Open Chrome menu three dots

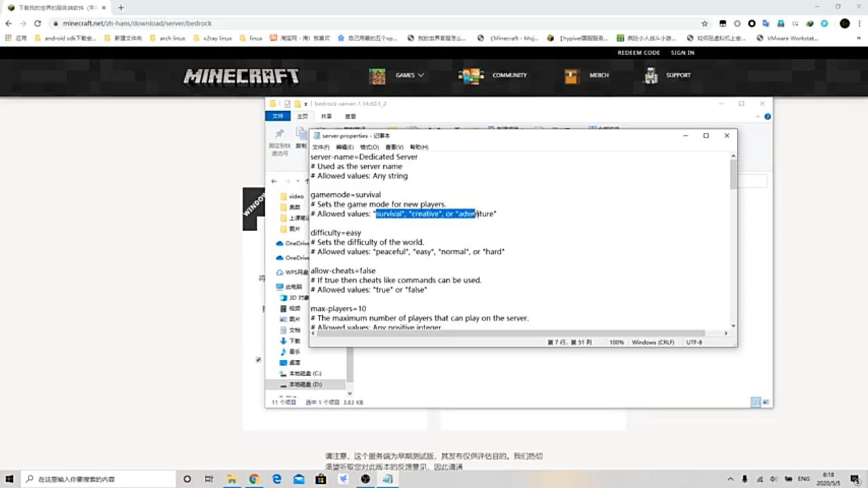point(860,23)
